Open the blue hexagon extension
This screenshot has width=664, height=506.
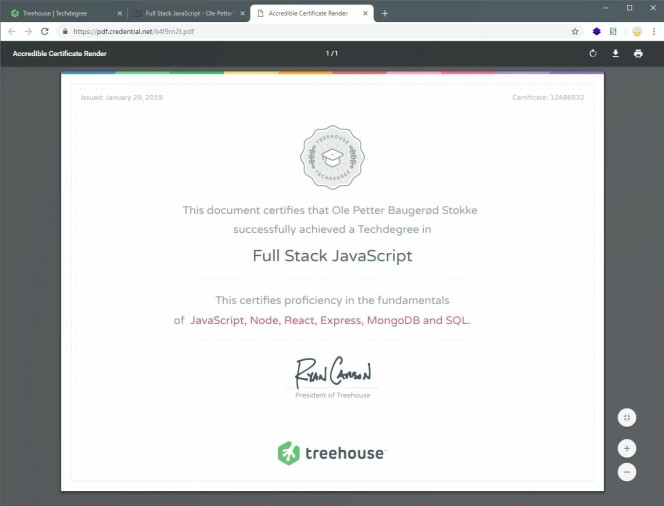pos(596,31)
